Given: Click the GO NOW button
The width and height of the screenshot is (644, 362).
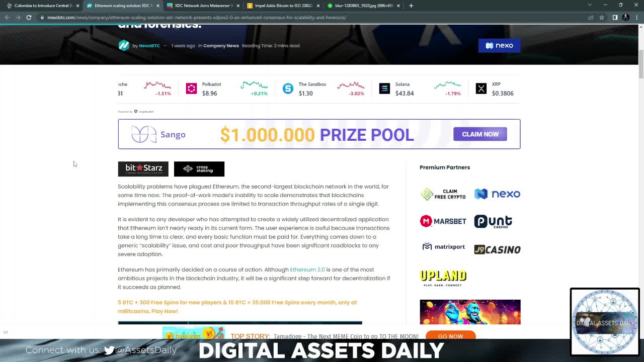Looking at the screenshot, I should 450,336.
